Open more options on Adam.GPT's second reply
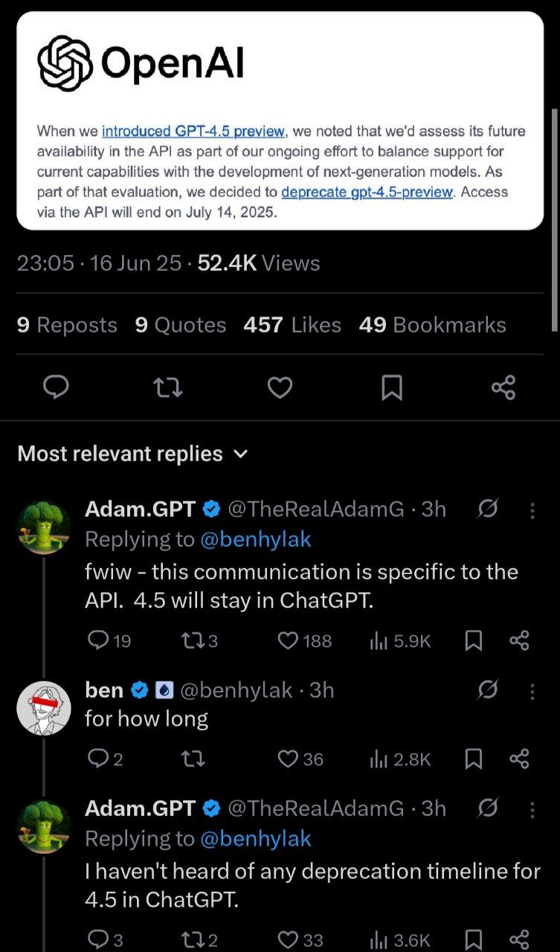560x952 pixels. (532, 809)
